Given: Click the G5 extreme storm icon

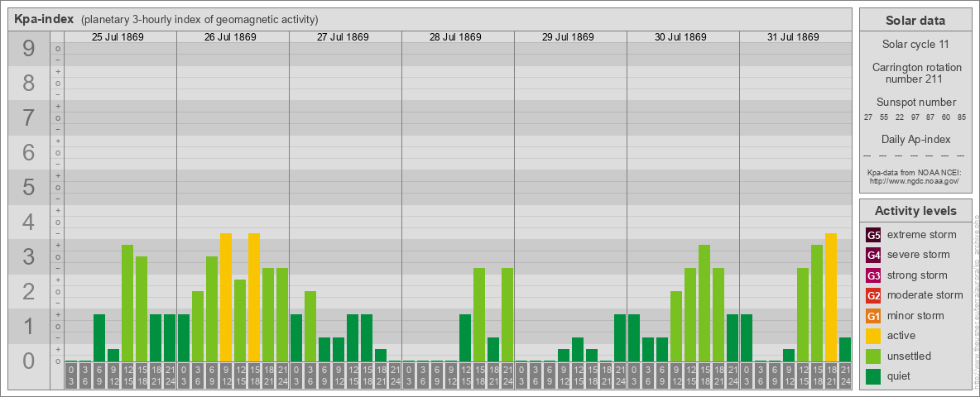Looking at the screenshot, I should [x=873, y=235].
